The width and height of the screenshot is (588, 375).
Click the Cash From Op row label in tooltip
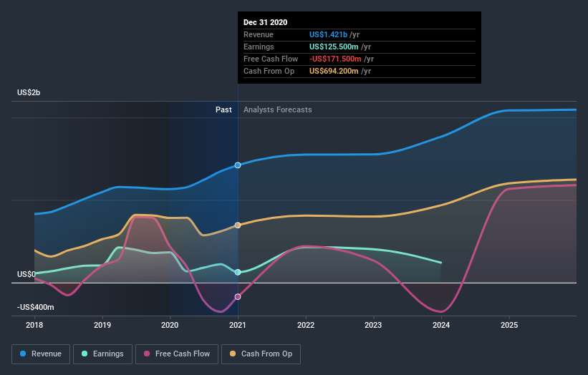(269, 71)
